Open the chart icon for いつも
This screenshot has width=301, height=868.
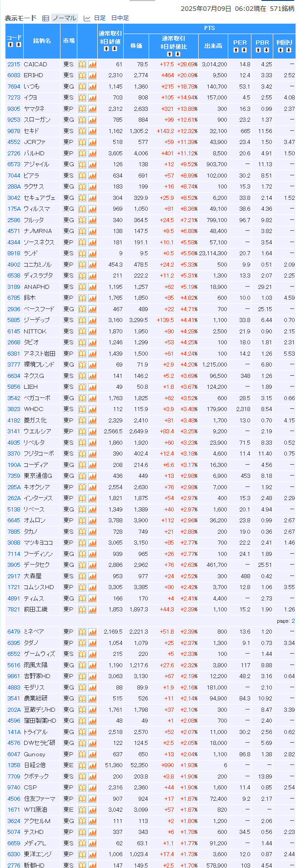coord(92,87)
